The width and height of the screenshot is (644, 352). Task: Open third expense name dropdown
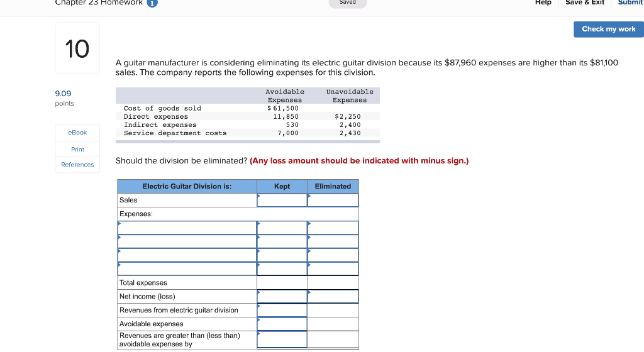pos(187,255)
